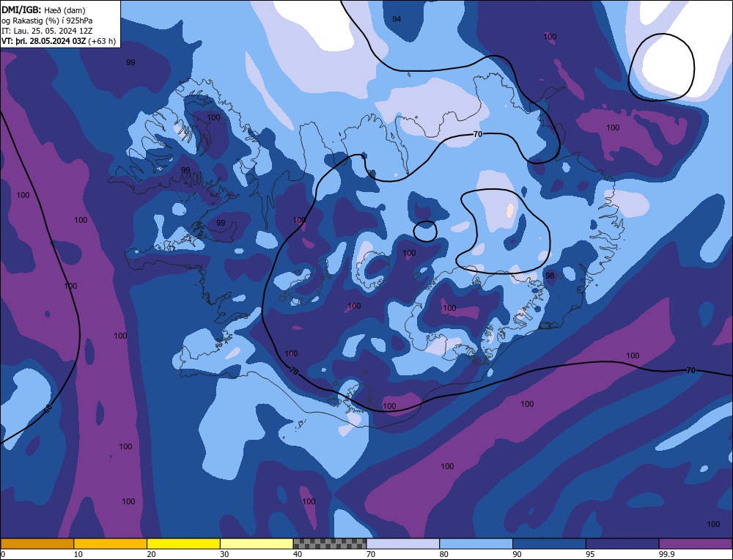Click the medium blue 90–95 legend swatch
Viewport: 733px width, 560px height.
pos(549,544)
